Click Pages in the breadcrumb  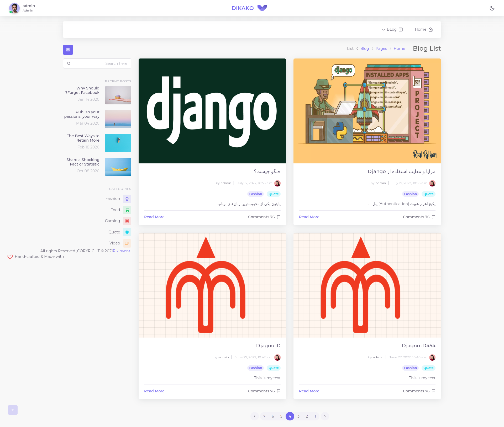coord(381,49)
